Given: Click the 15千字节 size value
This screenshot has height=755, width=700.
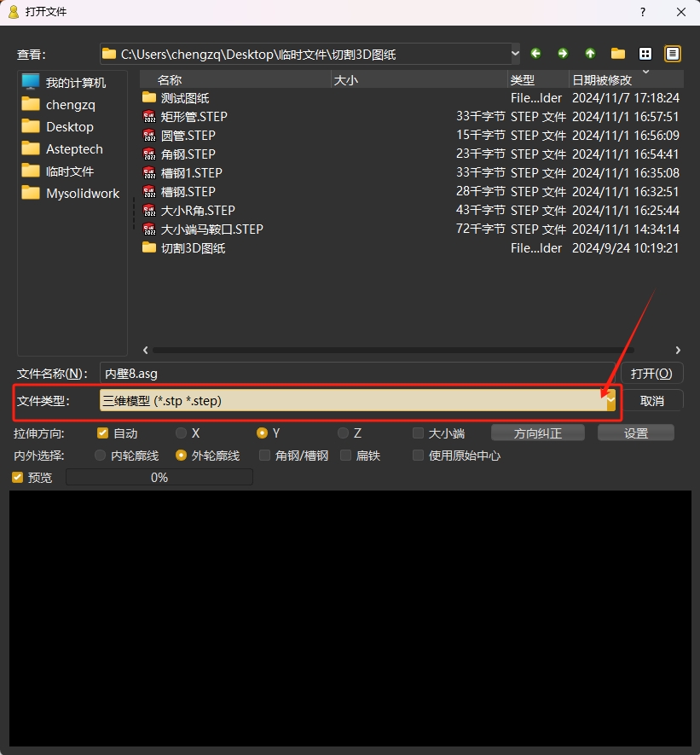Looking at the screenshot, I should [480, 135].
